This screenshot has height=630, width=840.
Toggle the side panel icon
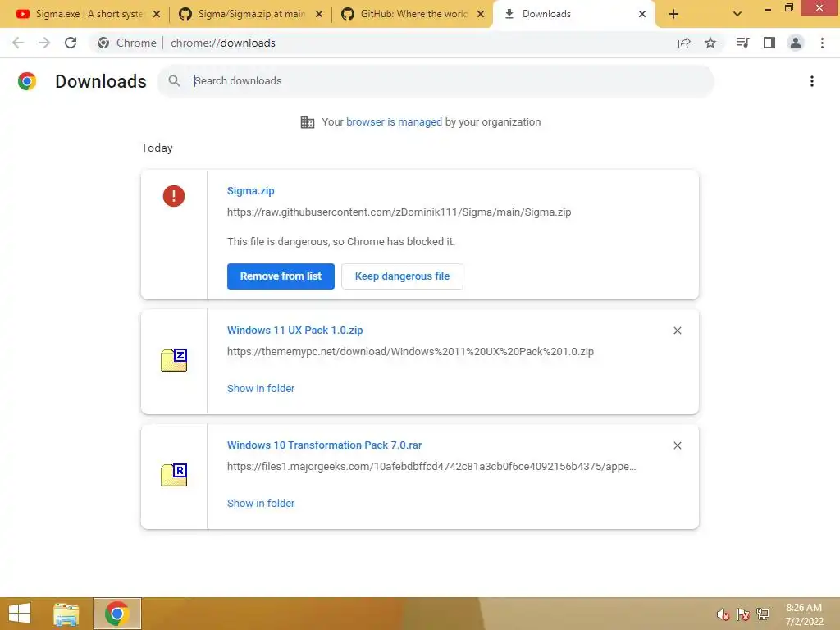tap(769, 43)
